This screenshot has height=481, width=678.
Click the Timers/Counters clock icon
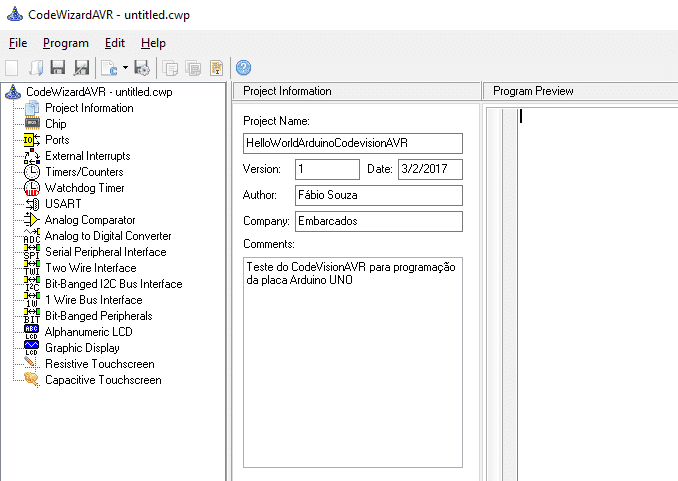[32, 172]
